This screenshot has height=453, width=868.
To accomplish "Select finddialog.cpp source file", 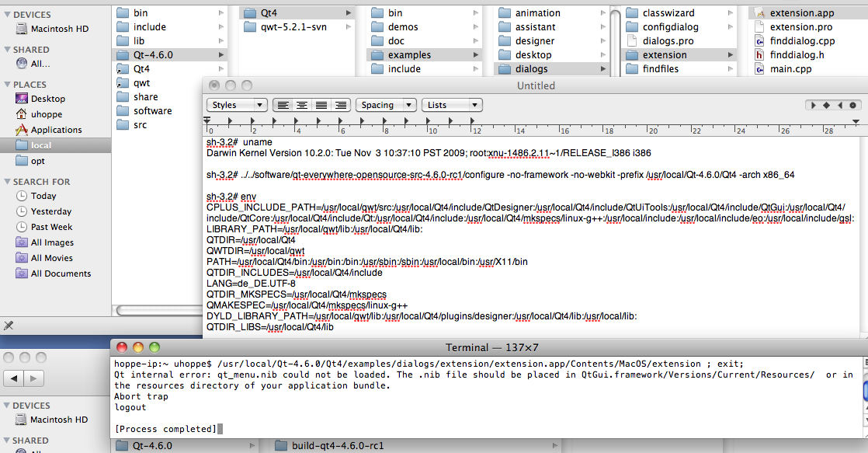I will (795, 40).
